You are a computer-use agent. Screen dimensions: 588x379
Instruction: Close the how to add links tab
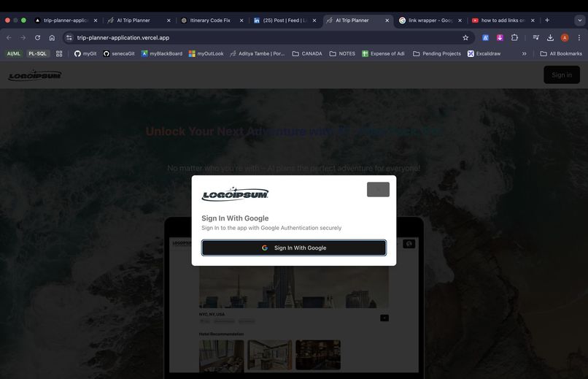click(533, 20)
